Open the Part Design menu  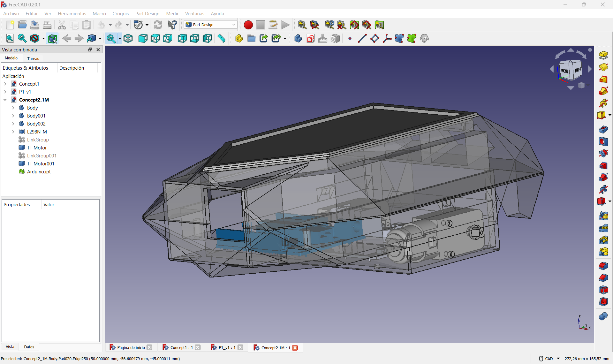coord(147,14)
